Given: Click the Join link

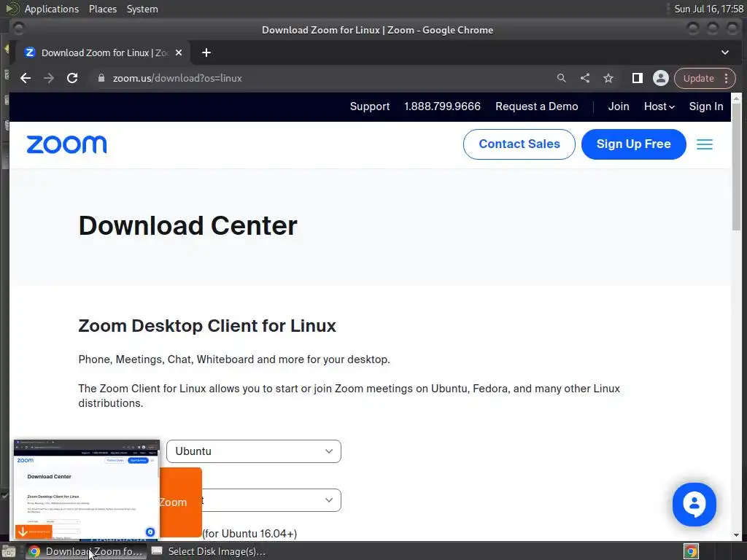Looking at the screenshot, I should click(619, 106).
